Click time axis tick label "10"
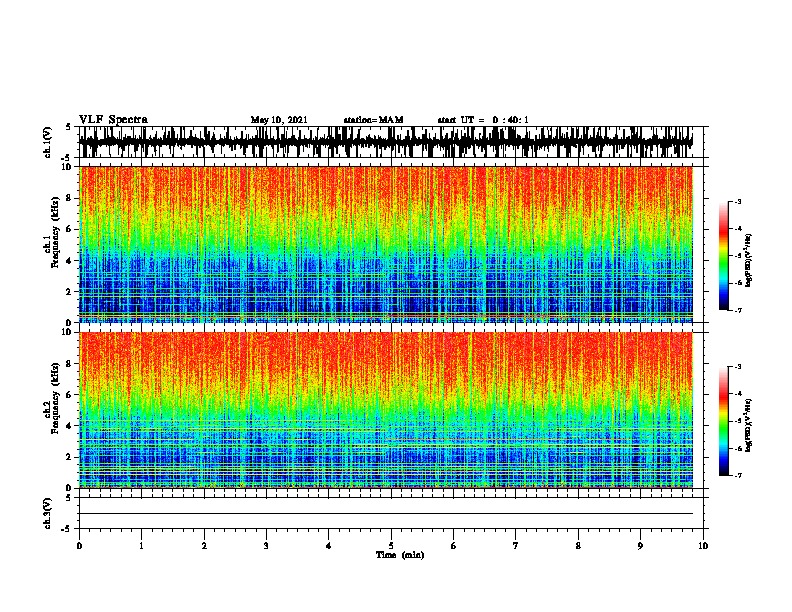 [703, 546]
